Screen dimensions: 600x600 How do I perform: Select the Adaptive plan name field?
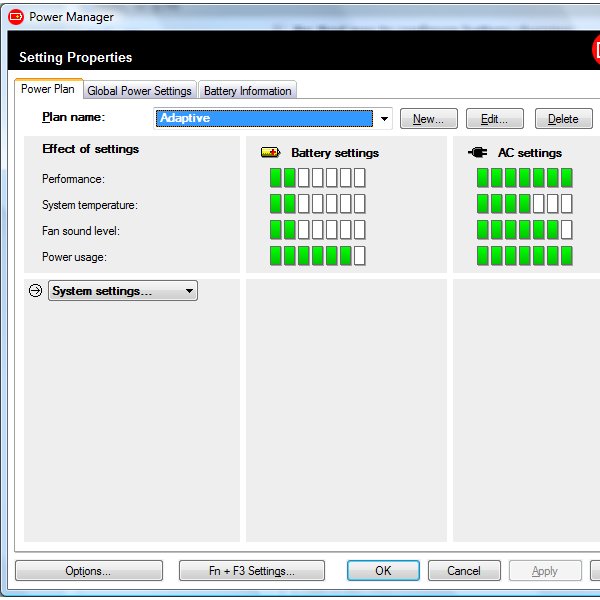click(x=264, y=118)
